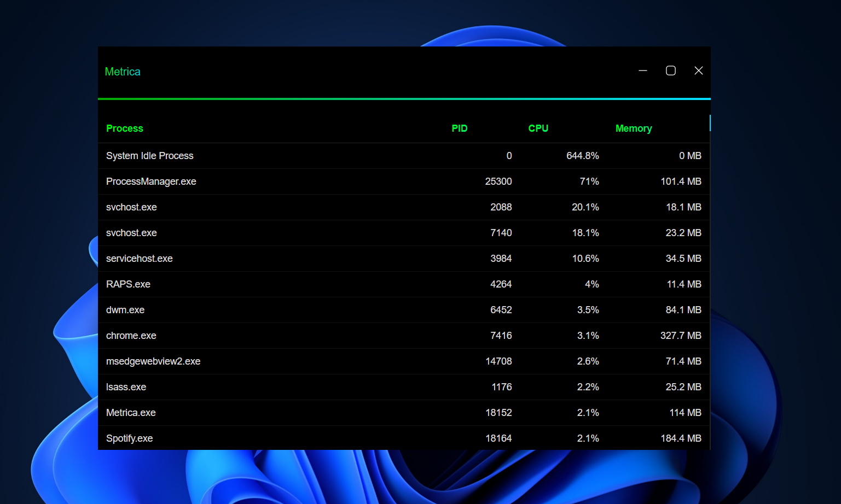841x504 pixels.
Task: Select the Spotify.exe process row
Action: click(328, 438)
